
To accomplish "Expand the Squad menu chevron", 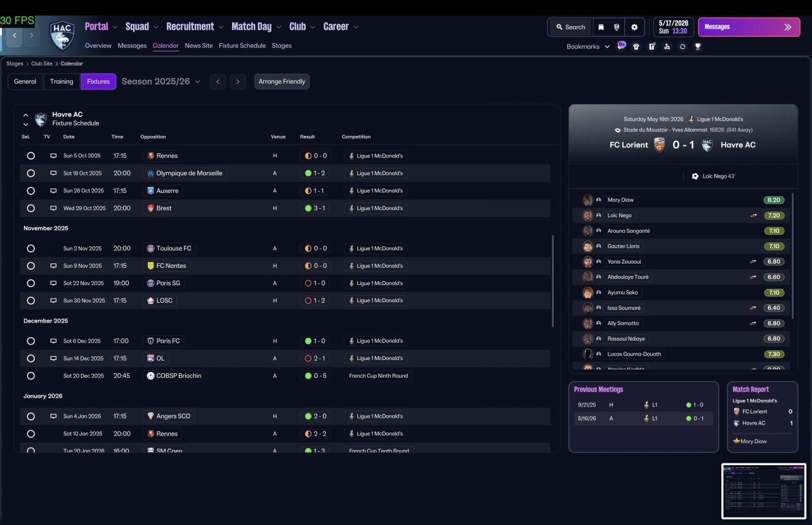I will 155,27.
